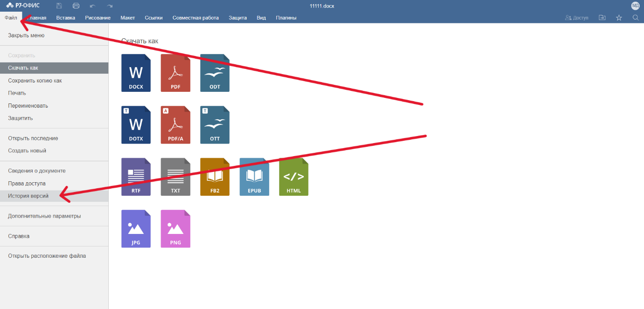Select Сохранить копию как menu item

coord(35,81)
